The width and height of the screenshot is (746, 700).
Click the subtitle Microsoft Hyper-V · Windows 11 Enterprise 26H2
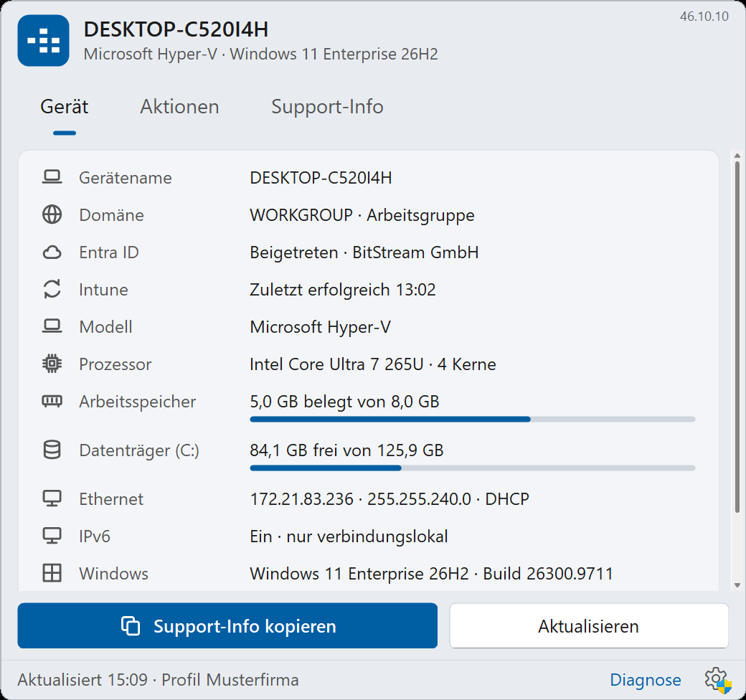click(x=260, y=54)
